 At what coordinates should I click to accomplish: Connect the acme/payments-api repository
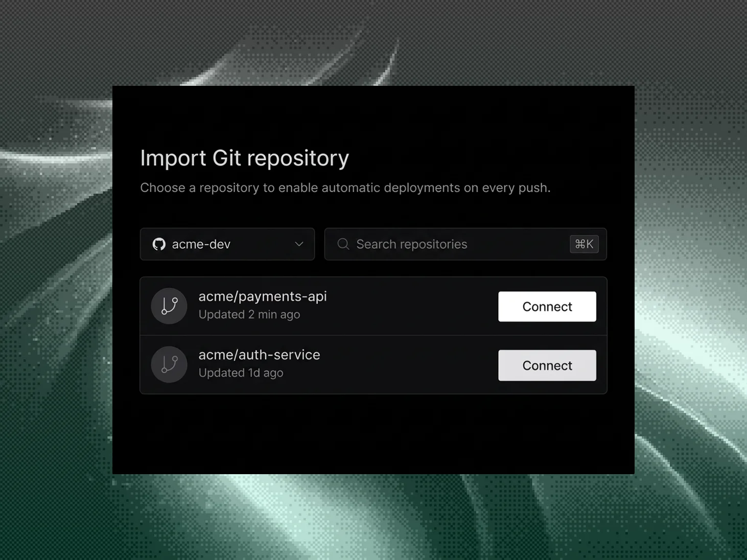(x=547, y=307)
